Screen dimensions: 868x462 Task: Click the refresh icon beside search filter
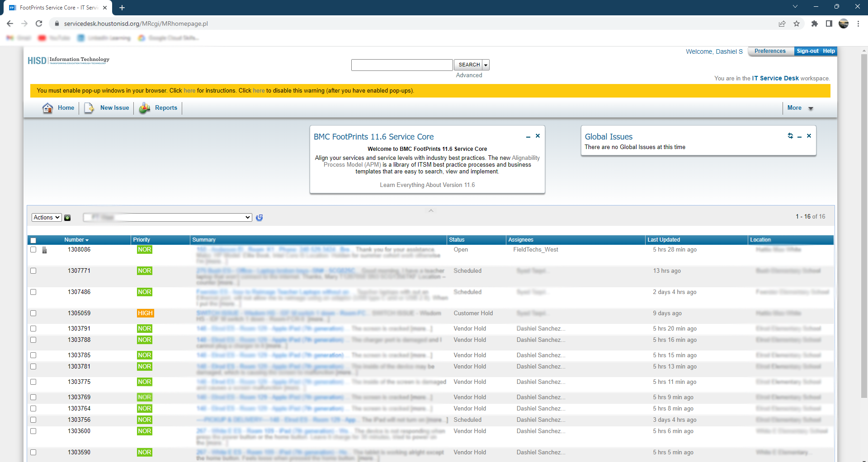[x=259, y=218]
